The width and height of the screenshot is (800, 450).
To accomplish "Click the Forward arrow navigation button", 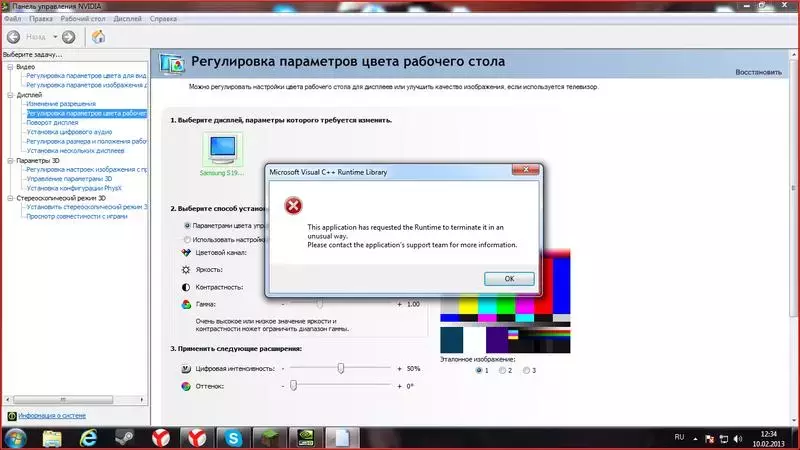I will [69, 37].
